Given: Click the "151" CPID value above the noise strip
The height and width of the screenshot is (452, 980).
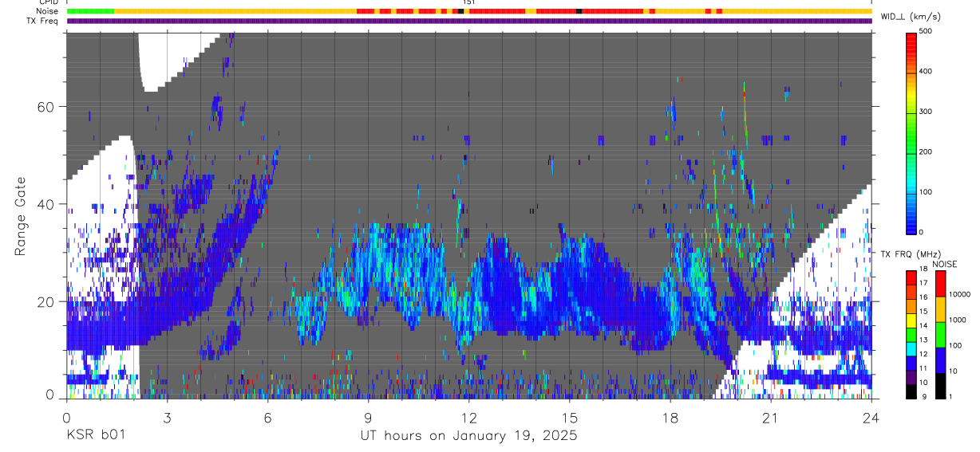Looking at the screenshot, I should coord(468,3).
